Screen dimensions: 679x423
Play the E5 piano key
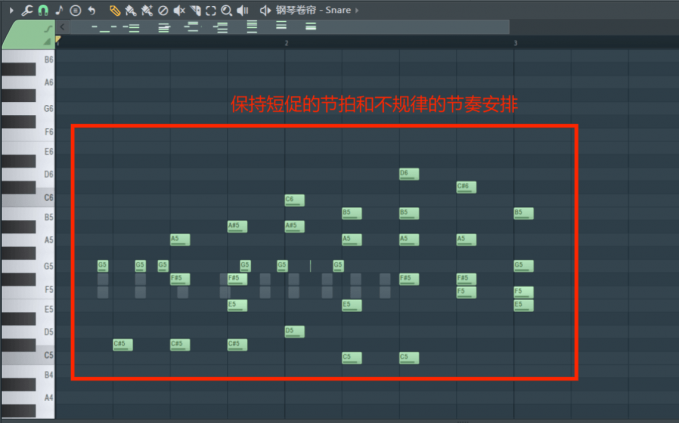(x=45, y=309)
